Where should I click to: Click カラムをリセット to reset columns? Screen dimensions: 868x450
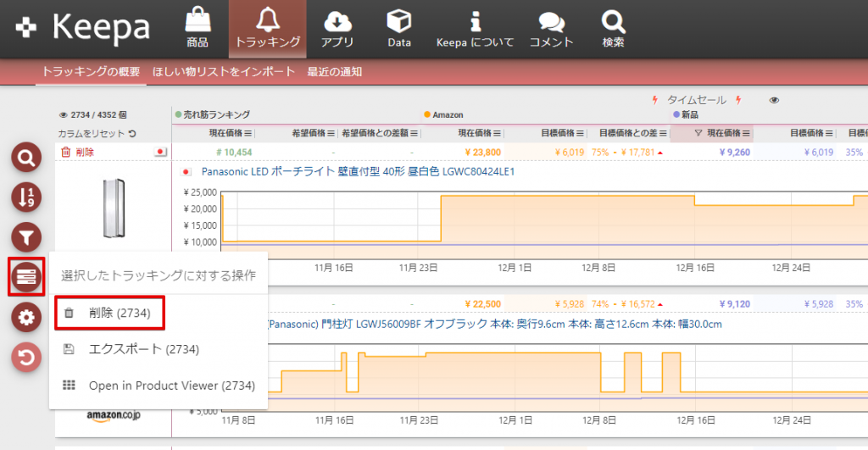[x=97, y=133]
